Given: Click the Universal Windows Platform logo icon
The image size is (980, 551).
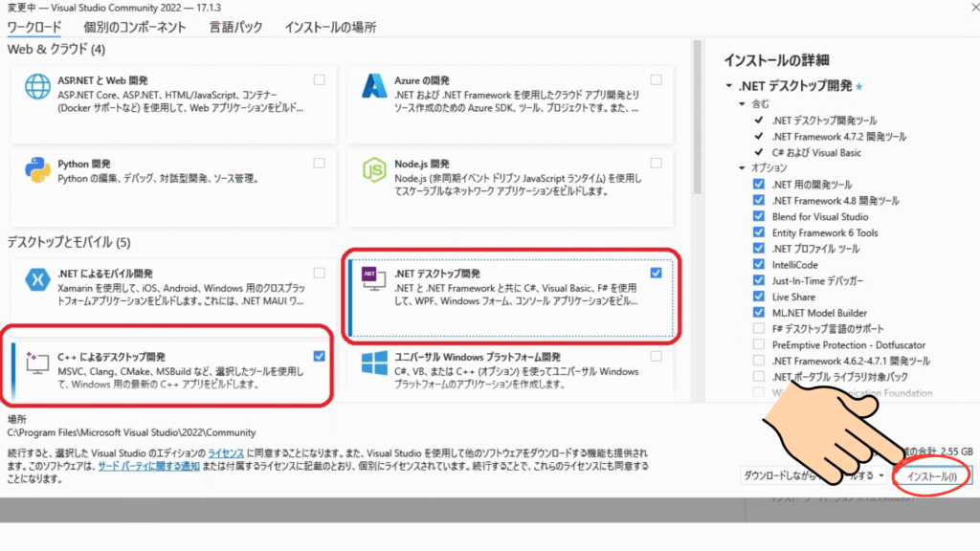Looking at the screenshot, I should point(374,363).
